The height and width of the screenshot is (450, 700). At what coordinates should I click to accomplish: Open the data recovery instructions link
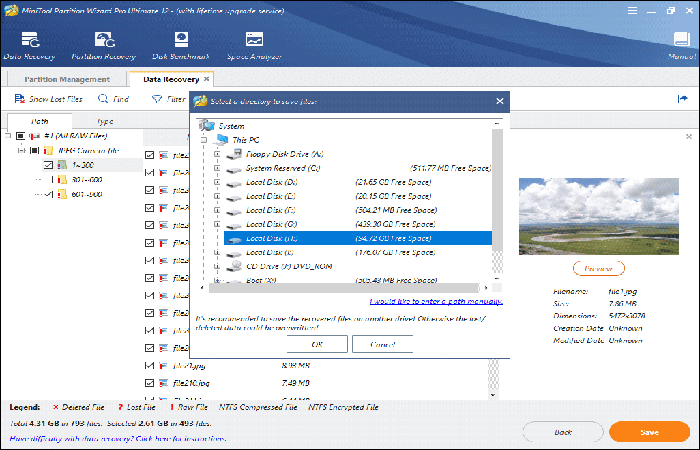[x=117, y=439]
